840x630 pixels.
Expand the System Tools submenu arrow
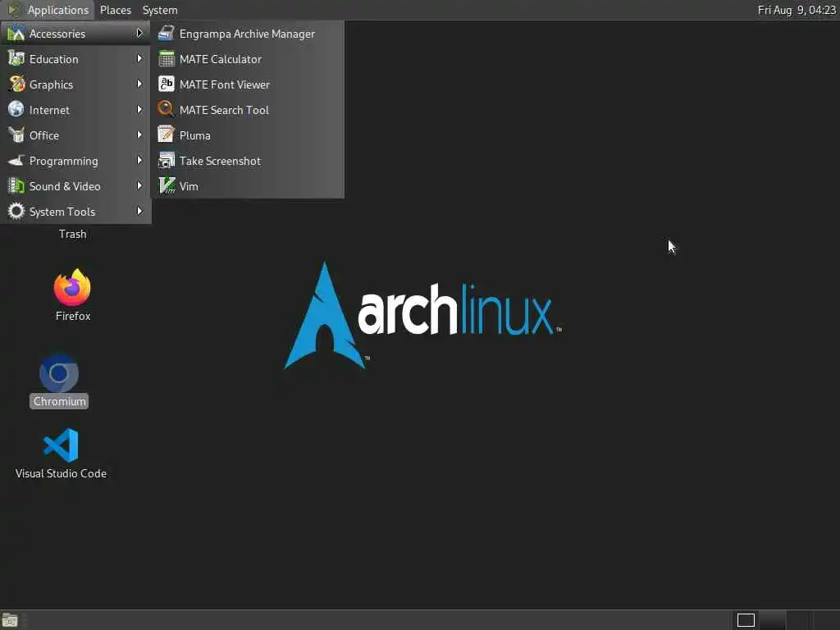pyautogui.click(x=139, y=211)
